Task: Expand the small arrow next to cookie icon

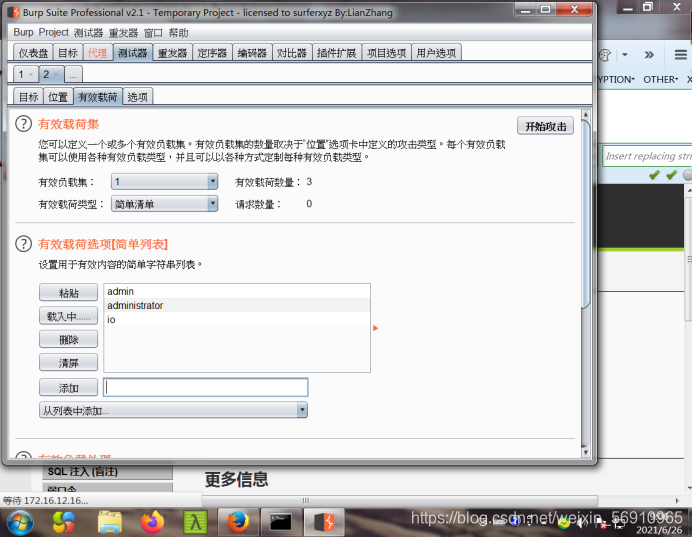Action: click(x=624, y=55)
